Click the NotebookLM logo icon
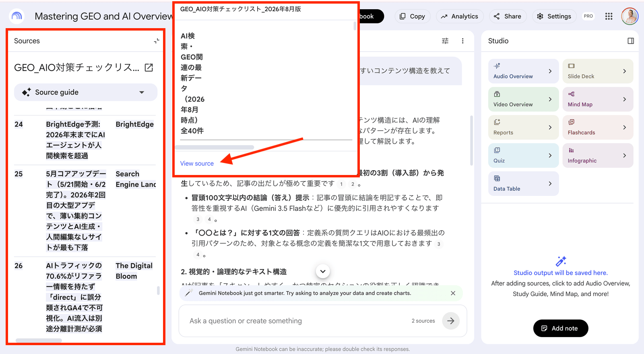644x354 pixels. 17,16
